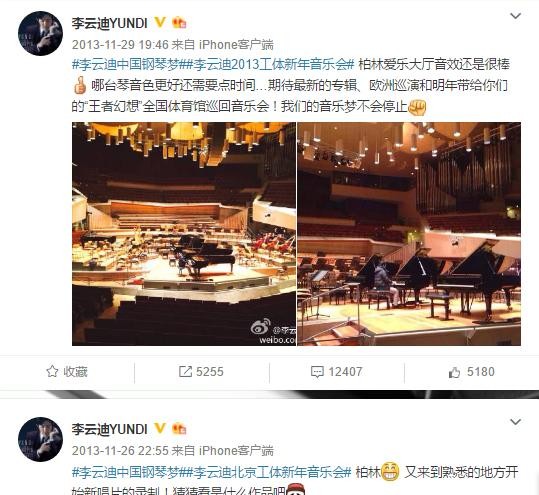Open the #李云迪2013工体新年音乐会# hashtag link
The height and width of the screenshot is (495, 539).
coord(267,64)
